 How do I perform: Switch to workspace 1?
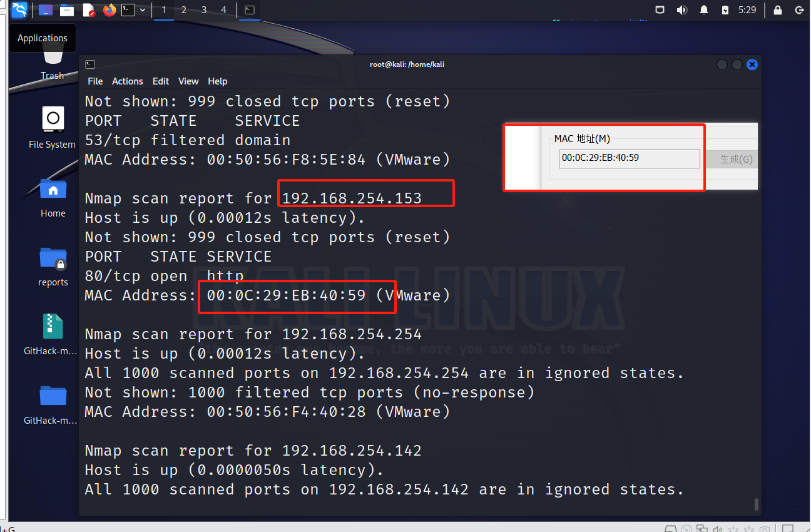point(164,10)
